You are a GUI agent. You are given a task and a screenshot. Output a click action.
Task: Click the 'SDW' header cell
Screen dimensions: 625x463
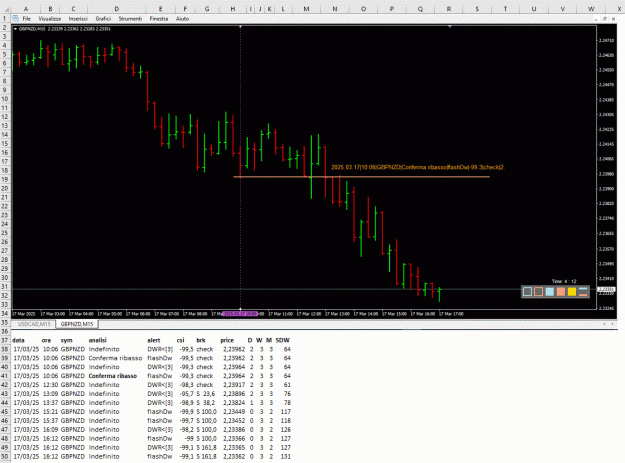tap(283, 340)
